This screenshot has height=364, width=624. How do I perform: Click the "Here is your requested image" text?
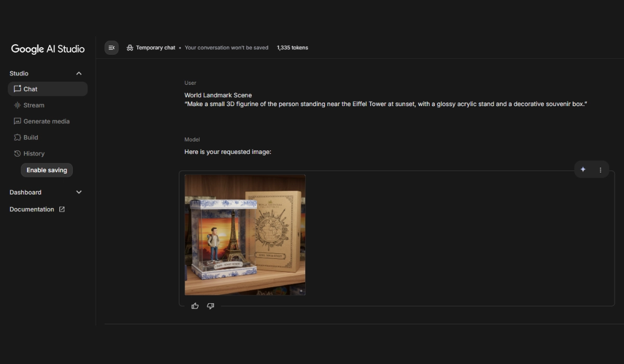coord(228,152)
